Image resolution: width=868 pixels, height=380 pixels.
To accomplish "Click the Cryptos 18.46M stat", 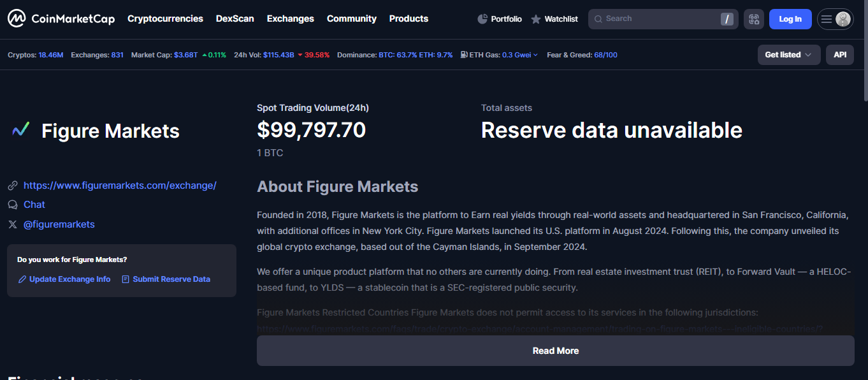I will tap(36, 55).
